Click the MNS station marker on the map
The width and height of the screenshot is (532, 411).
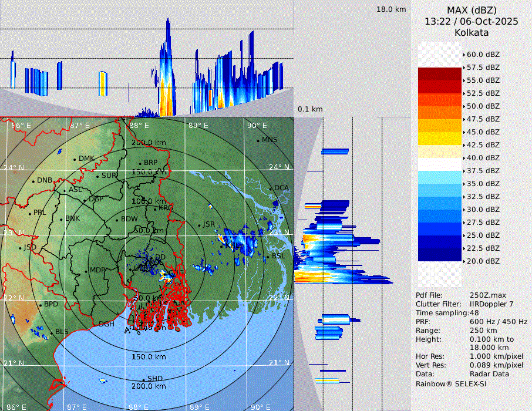(258, 140)
